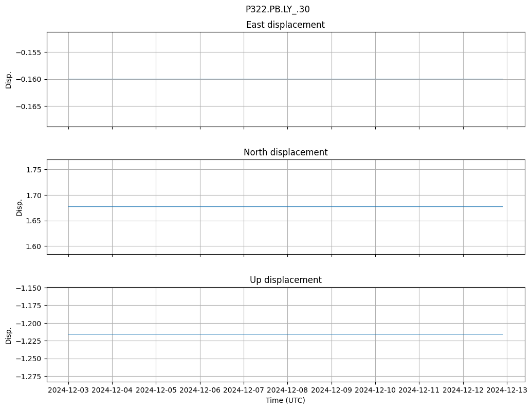
Task: Click the 1.60 tick on the North axis
Action: pyautogui.click(x=33, y=246)
